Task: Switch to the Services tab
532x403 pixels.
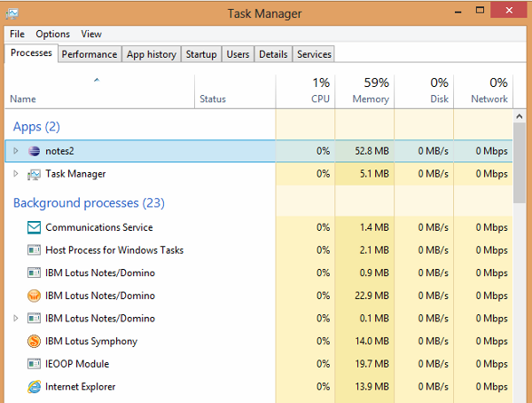Action: tap(314, 54)
